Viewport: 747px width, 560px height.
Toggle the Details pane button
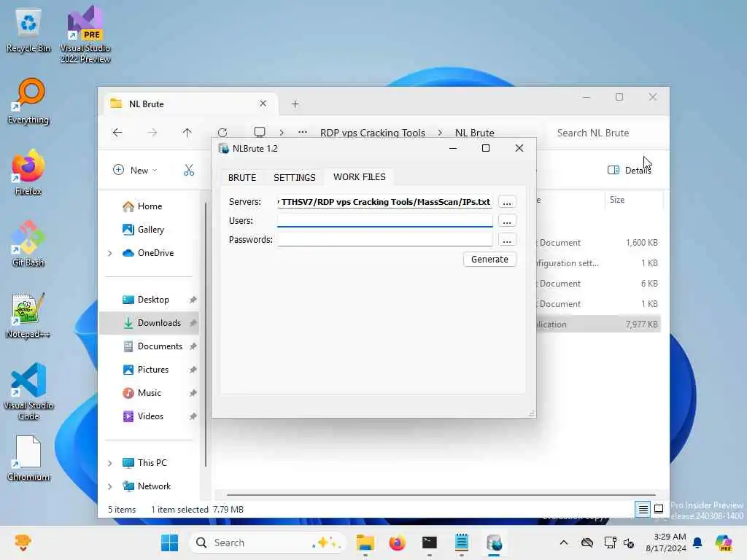pyautogui.click(x=629, y=170)
